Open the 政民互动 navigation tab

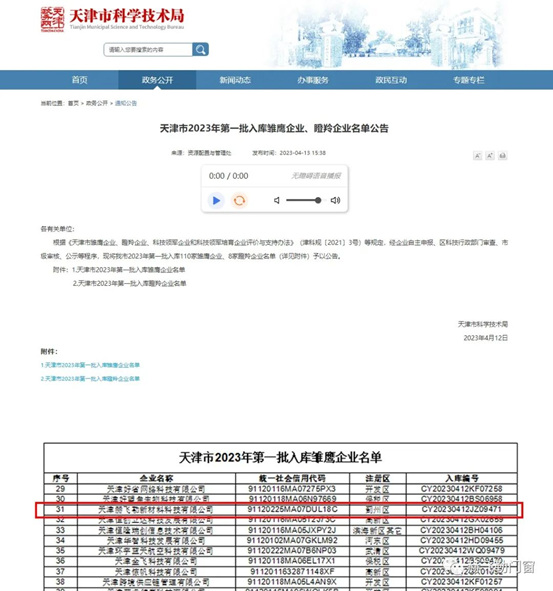click(391, 80)
